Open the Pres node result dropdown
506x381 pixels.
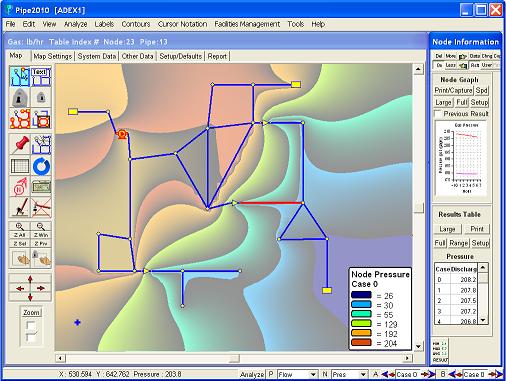coord(363,374)
